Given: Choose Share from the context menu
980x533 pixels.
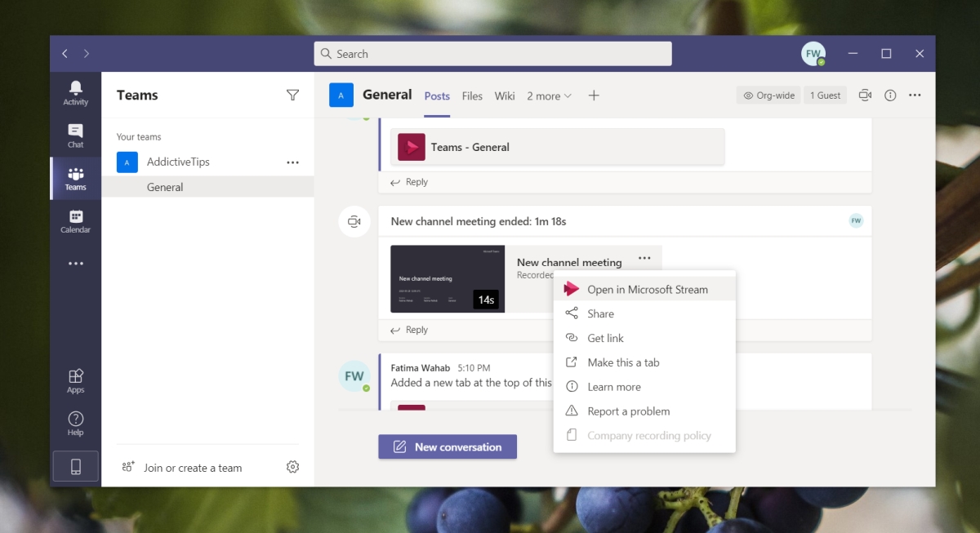Looking at the screenshot, I should (644, 313).
